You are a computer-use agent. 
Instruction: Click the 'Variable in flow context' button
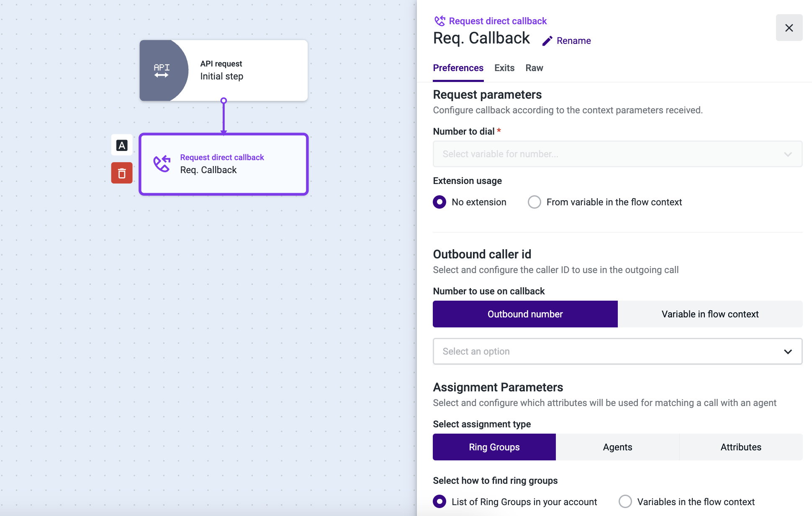coord(710,314)
